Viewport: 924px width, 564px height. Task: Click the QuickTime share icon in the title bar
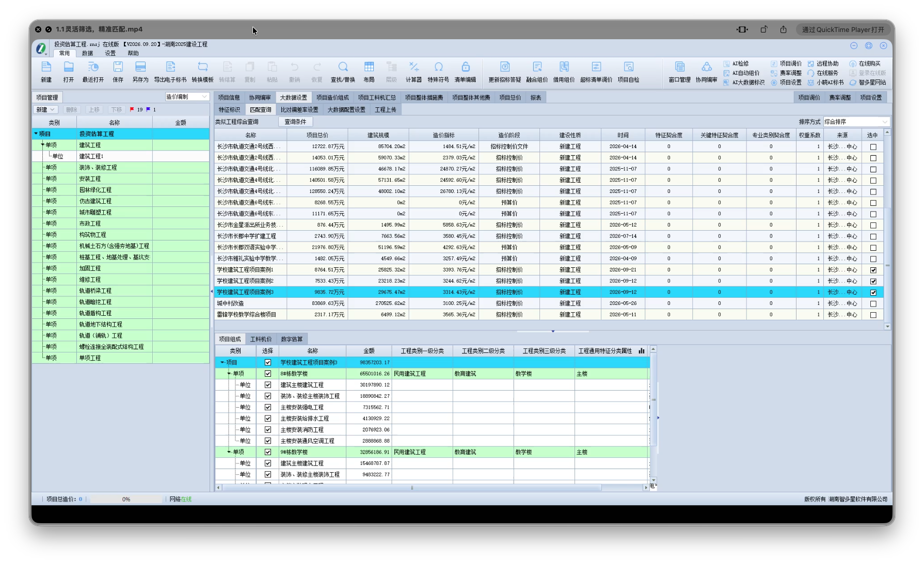(x=783, y=29)
